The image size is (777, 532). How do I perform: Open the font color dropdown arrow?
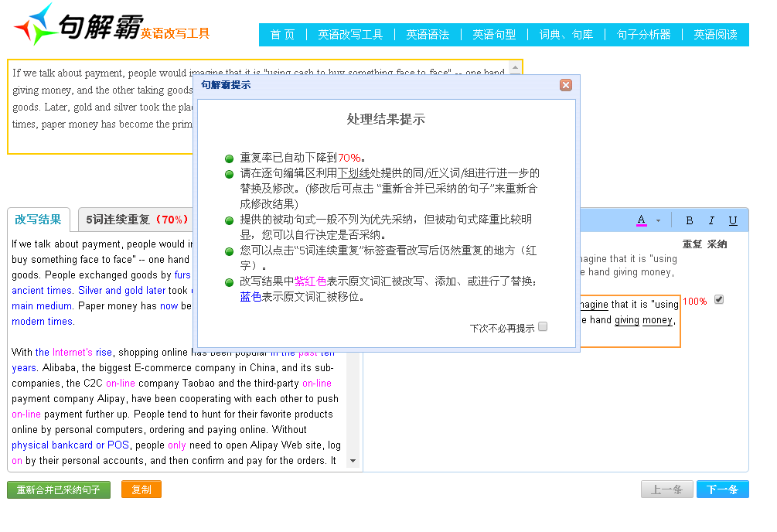[658, 220]
